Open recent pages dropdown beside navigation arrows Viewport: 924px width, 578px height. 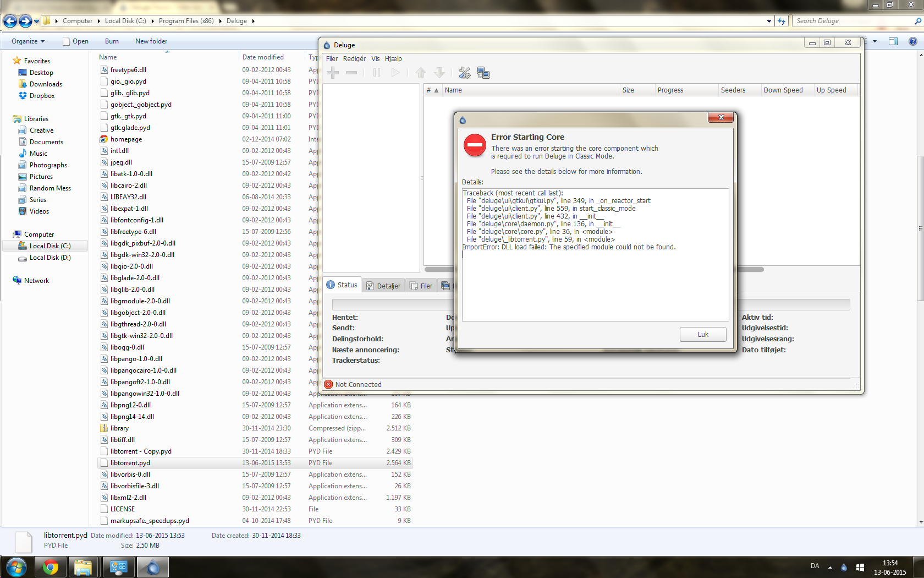37,21
